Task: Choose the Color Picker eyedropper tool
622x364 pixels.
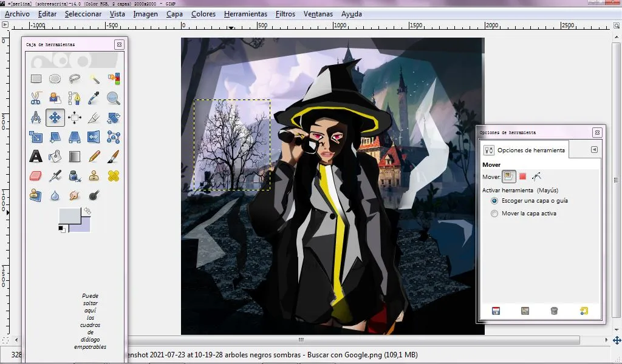Action: click(x=94, y=98)
